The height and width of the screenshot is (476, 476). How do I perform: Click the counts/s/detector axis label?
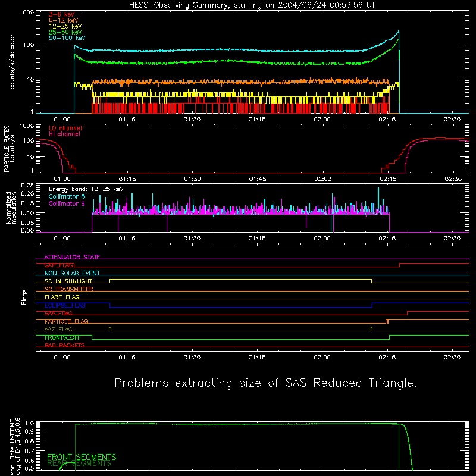12,62
